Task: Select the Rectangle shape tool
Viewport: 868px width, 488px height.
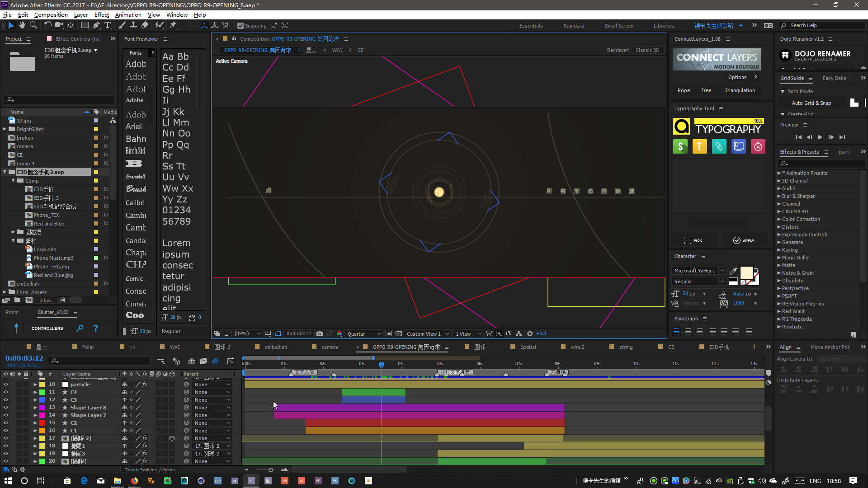Action: click(x=85, y=25)
